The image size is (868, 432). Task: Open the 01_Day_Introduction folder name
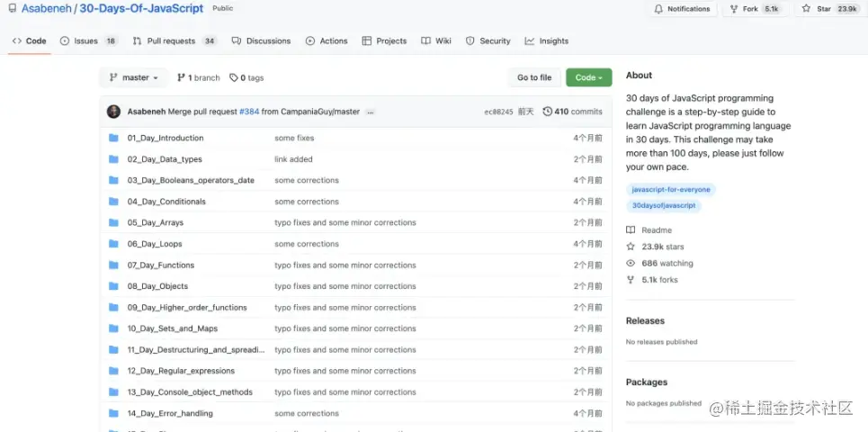coord(166,138)
